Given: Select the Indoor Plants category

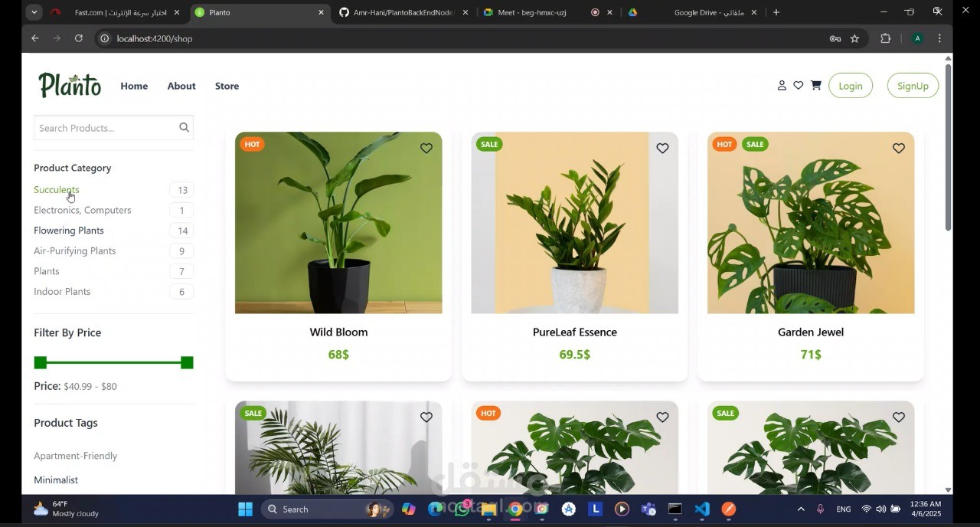Looking at the screenshot, I should (62, 292).
